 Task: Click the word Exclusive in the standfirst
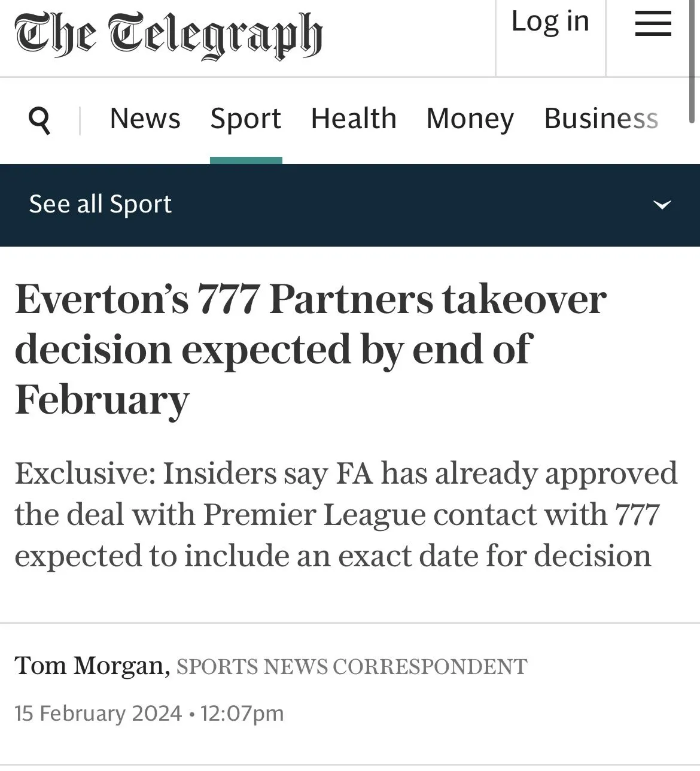click(84, 473)
